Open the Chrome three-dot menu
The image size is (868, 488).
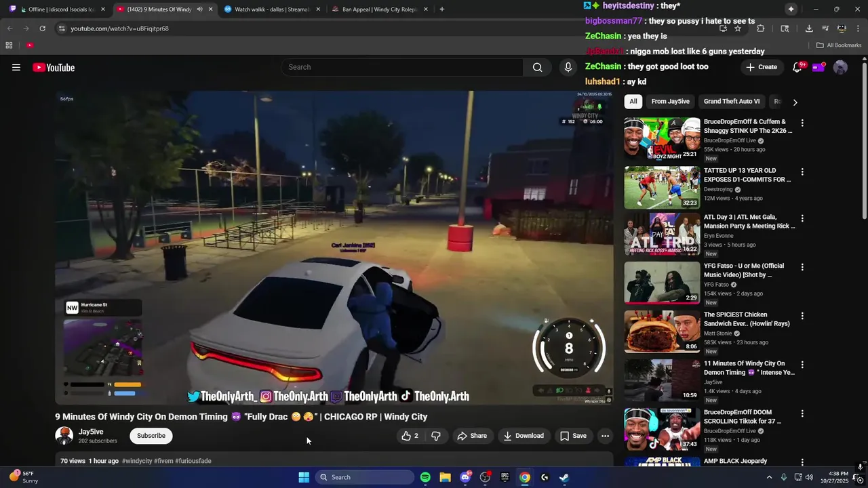[x=857, y=28]
